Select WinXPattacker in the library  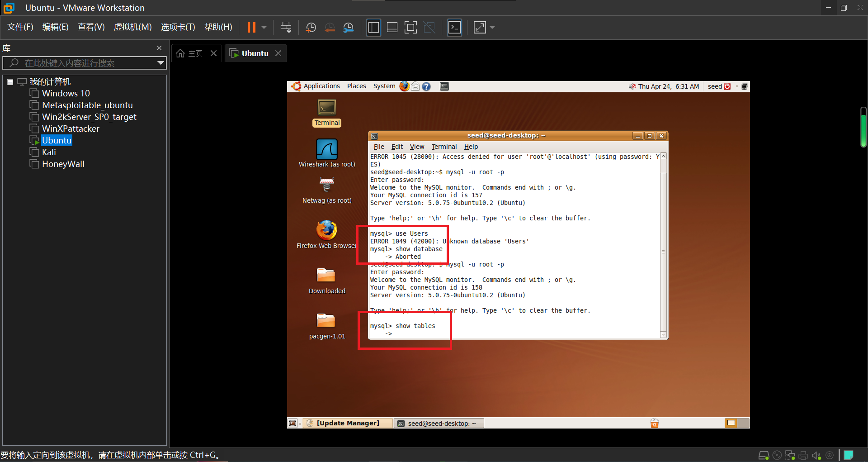71,129
